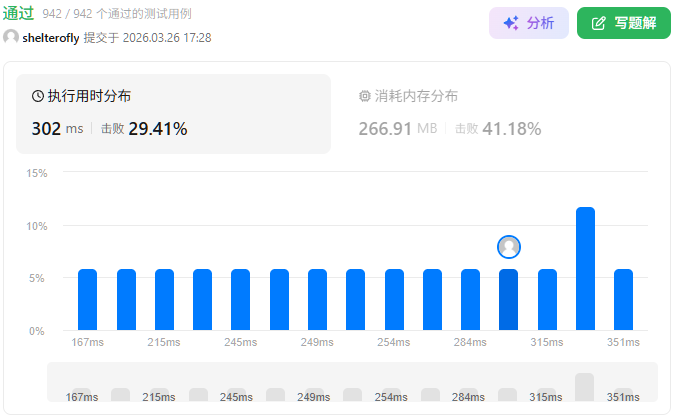Open the shelterofly profile avatar
This screenshot has height=419, width=678.
[11, 37]
